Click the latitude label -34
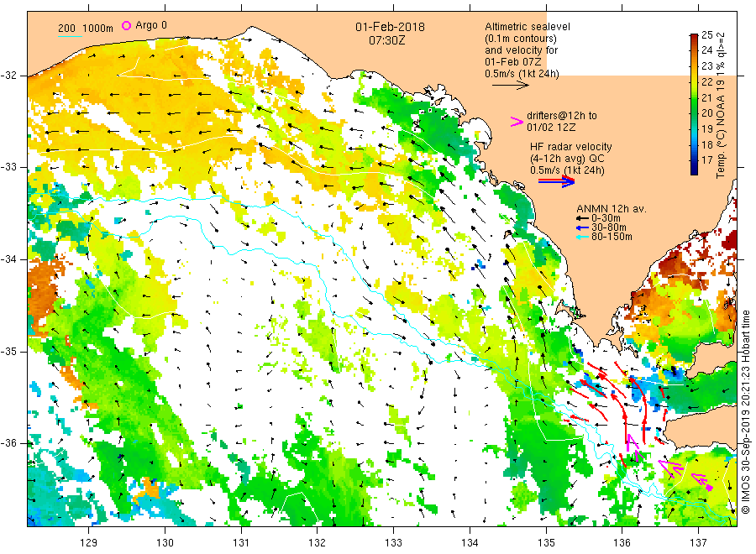The width and height of the screenshot is (756, 554). [9, 259]
